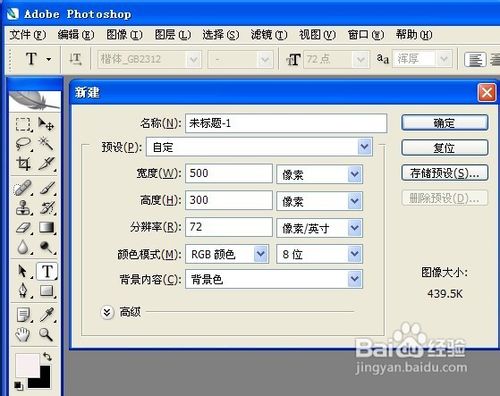Open the 视图 menu
Image resolution: width=500 pixels, height=396 pixels.
pos(317,35)
